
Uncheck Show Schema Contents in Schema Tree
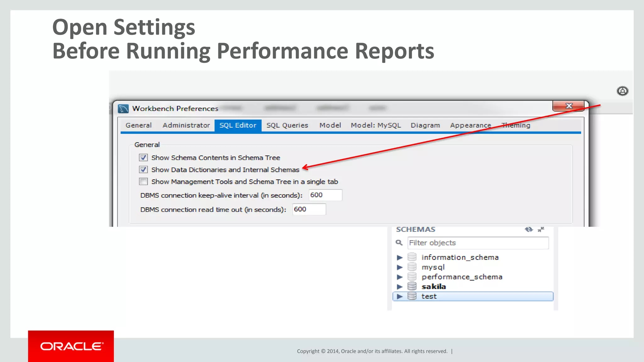coord(143,157)
